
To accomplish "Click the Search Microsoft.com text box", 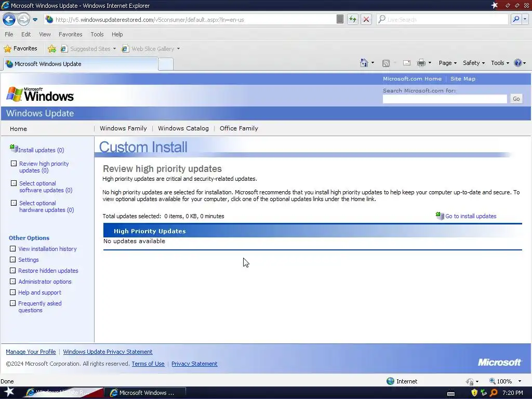I will click(445, 99).
